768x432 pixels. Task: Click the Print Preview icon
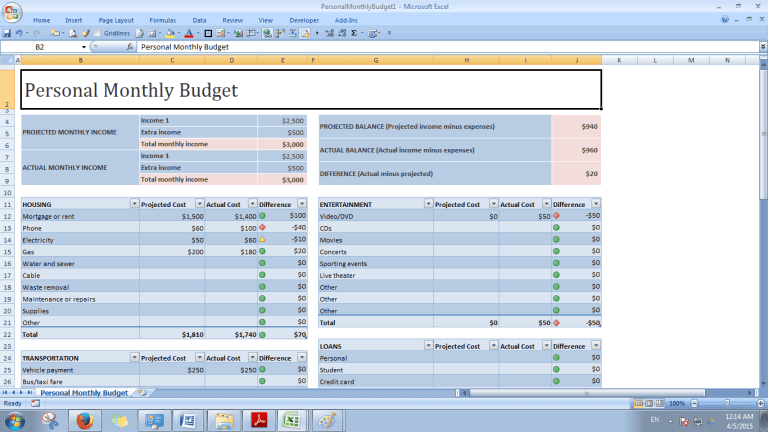click(x=73, y=33)
